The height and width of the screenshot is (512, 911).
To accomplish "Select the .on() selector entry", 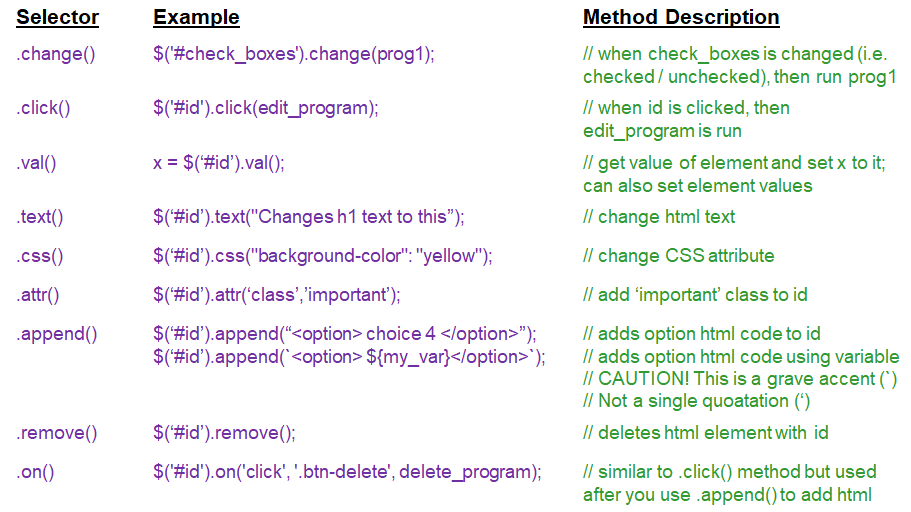I will coord(34,472).
